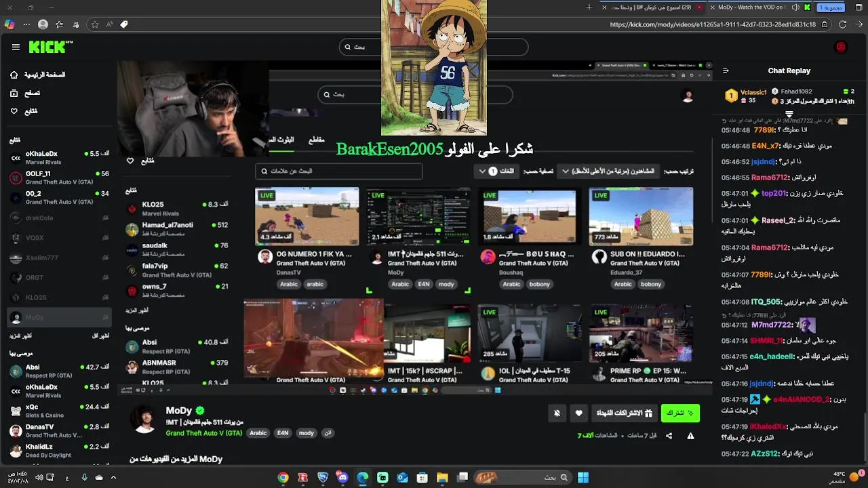
Task: Add page to favorites star
Action: coord(94,24)
